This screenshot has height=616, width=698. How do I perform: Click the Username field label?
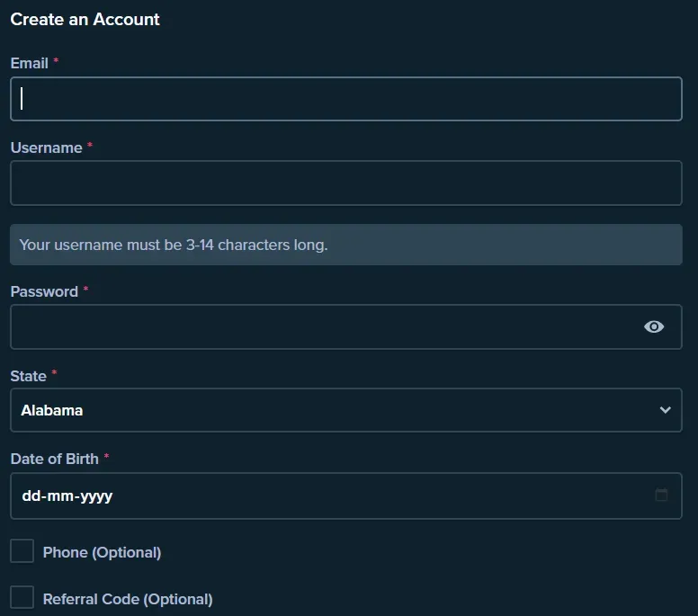tap(46, 147)
